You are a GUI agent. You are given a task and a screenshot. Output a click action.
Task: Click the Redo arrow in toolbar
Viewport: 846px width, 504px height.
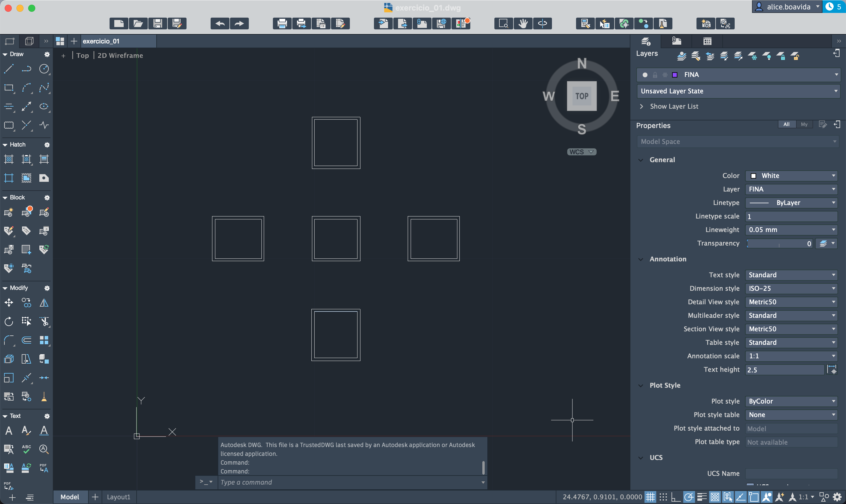[x=239, y=23]
